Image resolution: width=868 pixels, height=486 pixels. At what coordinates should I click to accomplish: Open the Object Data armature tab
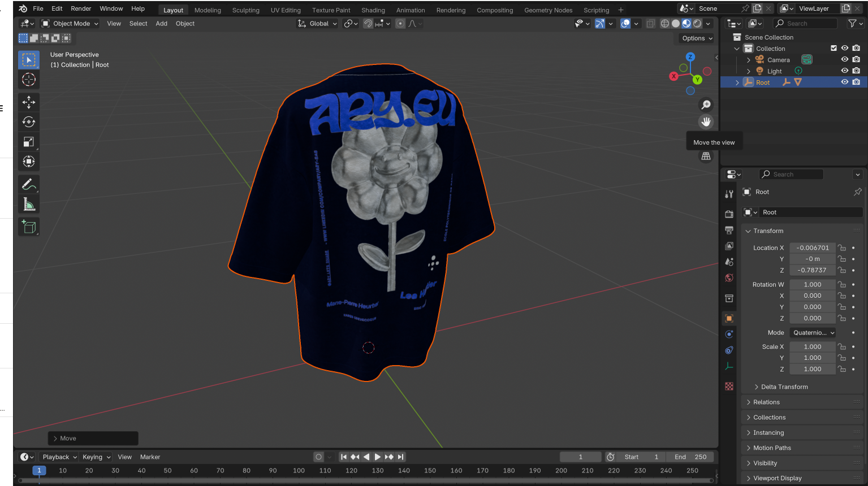pos(729,366)
